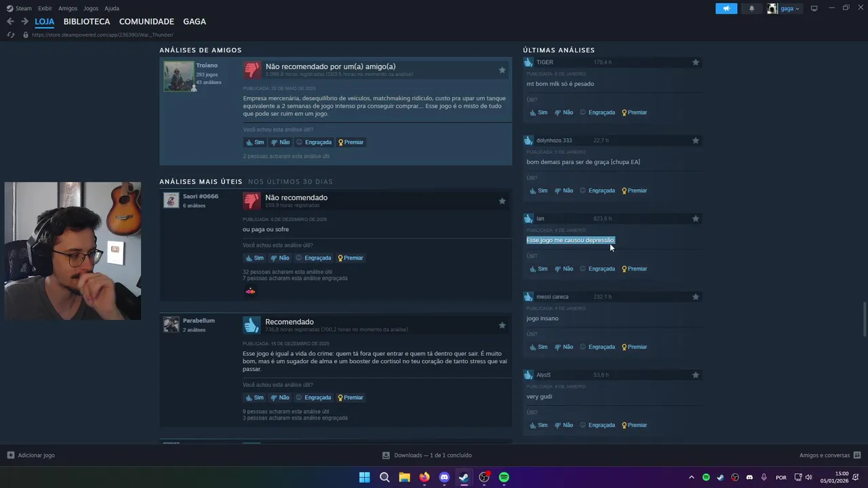Vote Sim on Parabellum's review
This screenshot has width=868, height=488.
[x=254, y=398]
